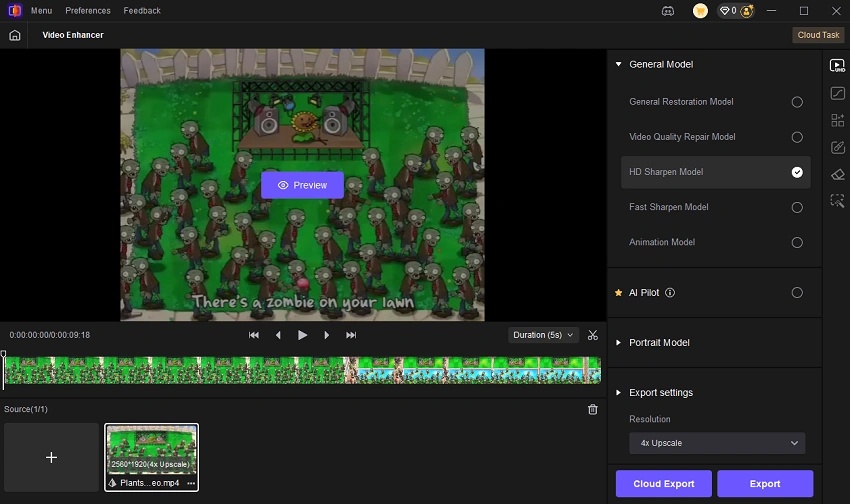Click the AI Pilot info icon
Viewport: 850px width, 504px height.
tap(670, 293)
